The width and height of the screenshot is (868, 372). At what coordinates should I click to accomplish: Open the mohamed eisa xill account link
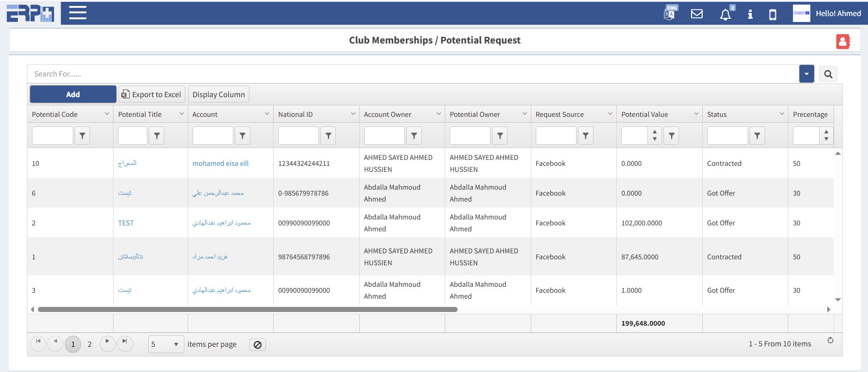click(x=221, y=164)
